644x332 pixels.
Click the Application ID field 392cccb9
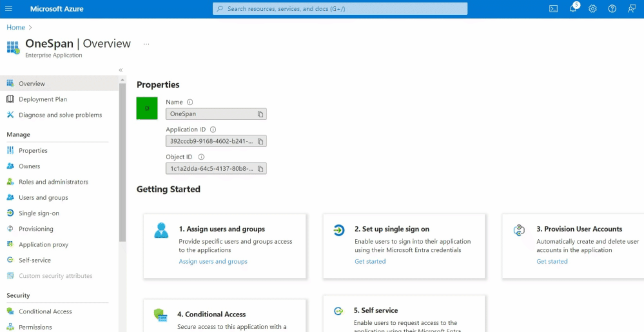[216, 141]
